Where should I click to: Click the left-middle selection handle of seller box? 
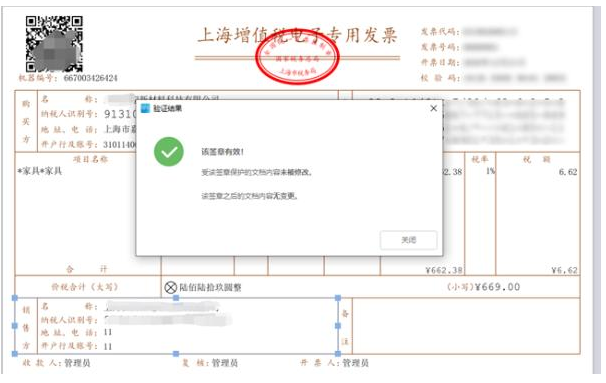point(15,326)
